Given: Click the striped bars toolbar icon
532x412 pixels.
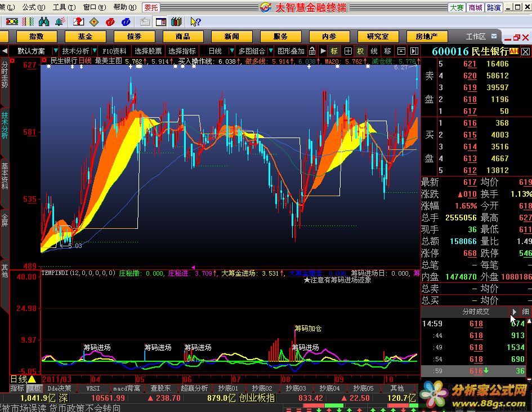Looking at the screenshot, I should (28, 22).
